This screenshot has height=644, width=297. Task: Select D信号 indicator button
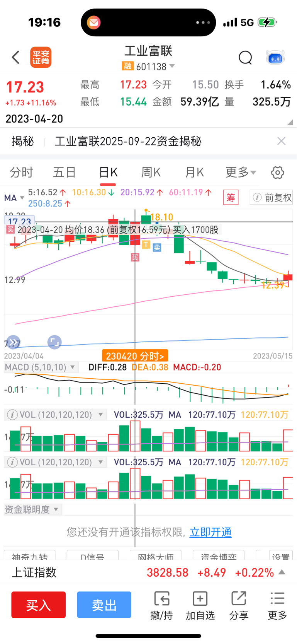click(x=92, y=555)
